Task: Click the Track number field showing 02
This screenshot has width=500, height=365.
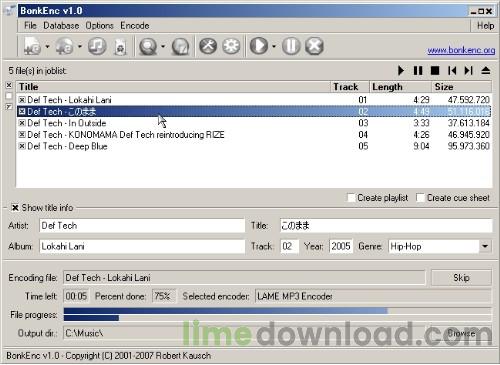Action: (290, 246)
